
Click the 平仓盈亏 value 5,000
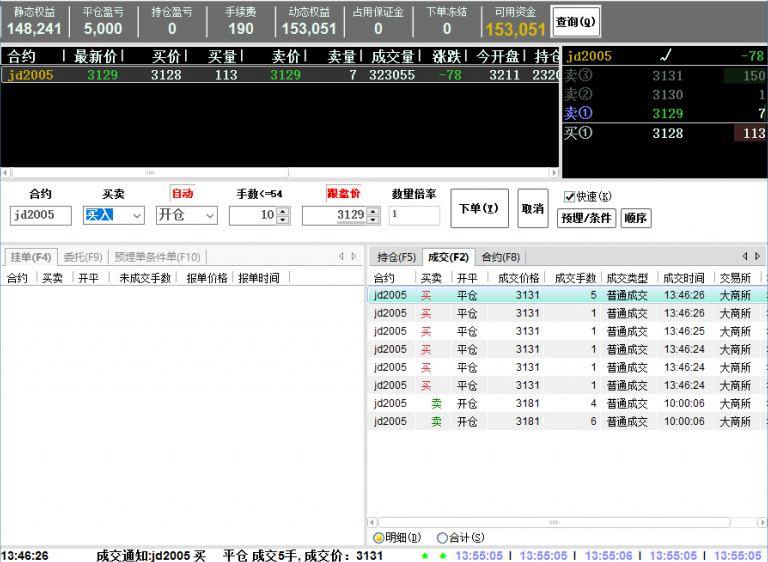[103, 29]
